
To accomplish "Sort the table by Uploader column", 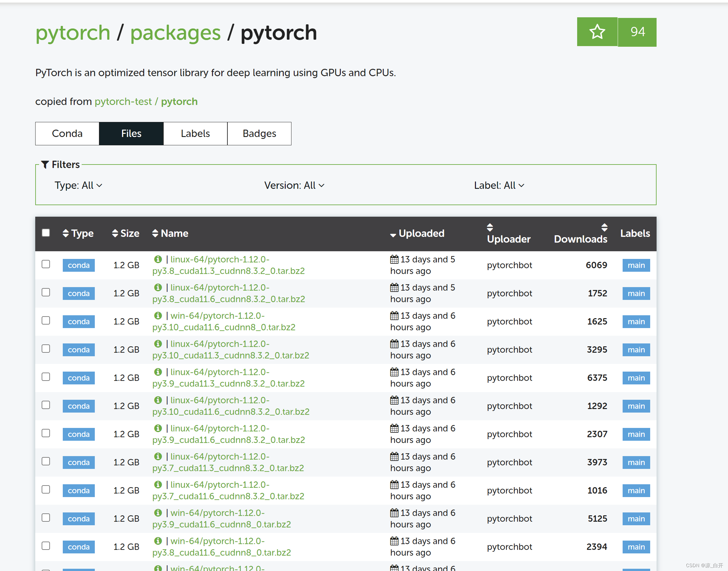I will 509,234.
